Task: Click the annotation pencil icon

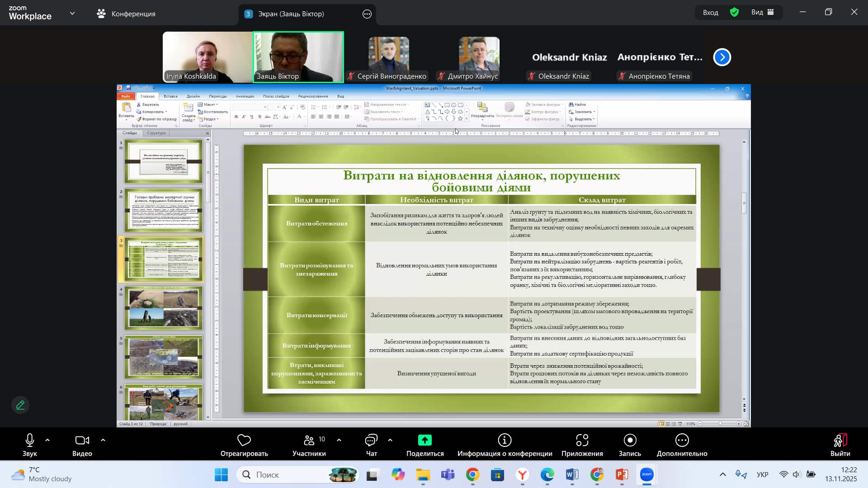Action: (x=20, y=405)
